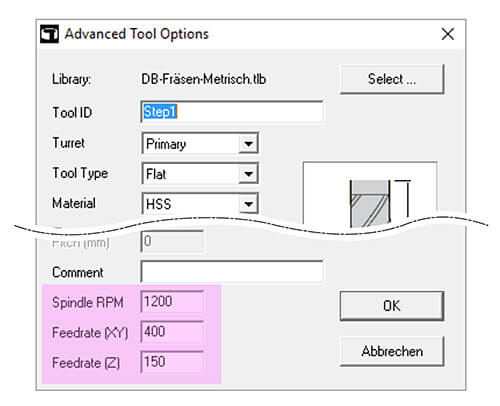
Task: Confirm settings with the OK button
Action: (x=392, y=306)
